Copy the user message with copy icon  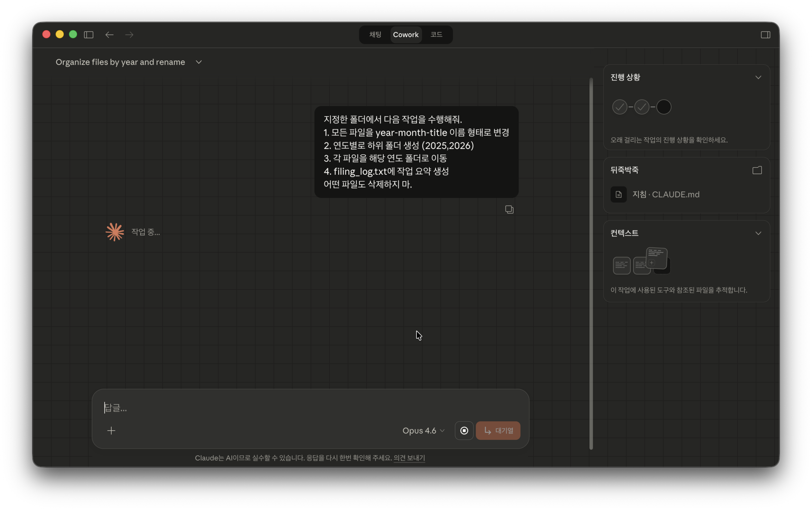(x=509, y=209)
